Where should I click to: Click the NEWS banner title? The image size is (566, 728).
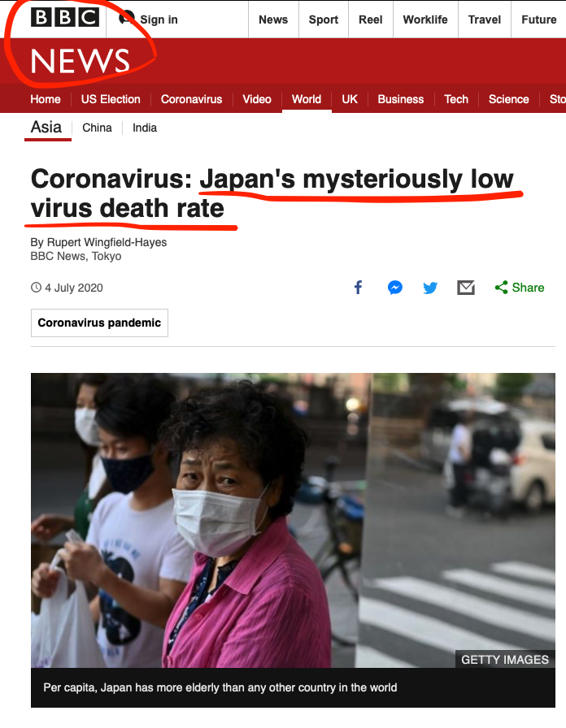click(80, 61)
